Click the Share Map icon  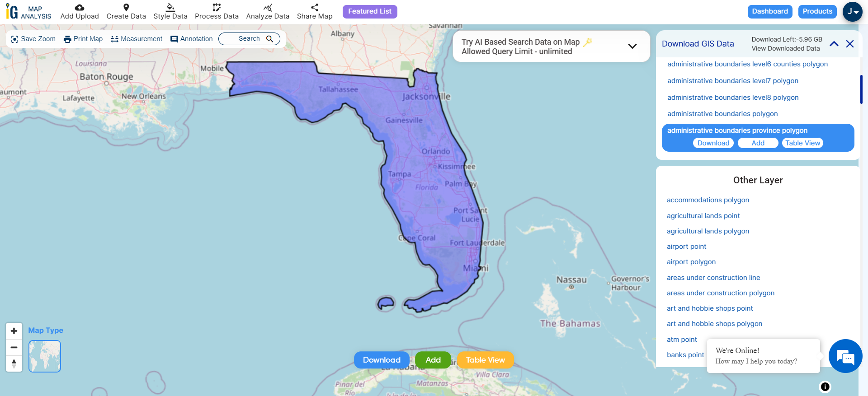pos(315,8)
